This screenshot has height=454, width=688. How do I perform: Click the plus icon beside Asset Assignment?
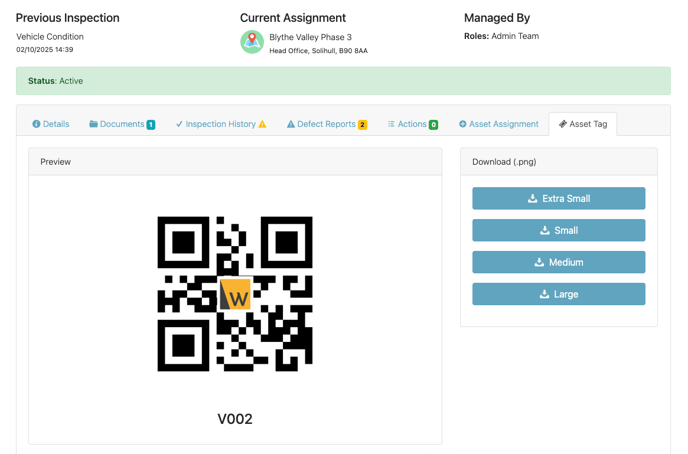463,124
